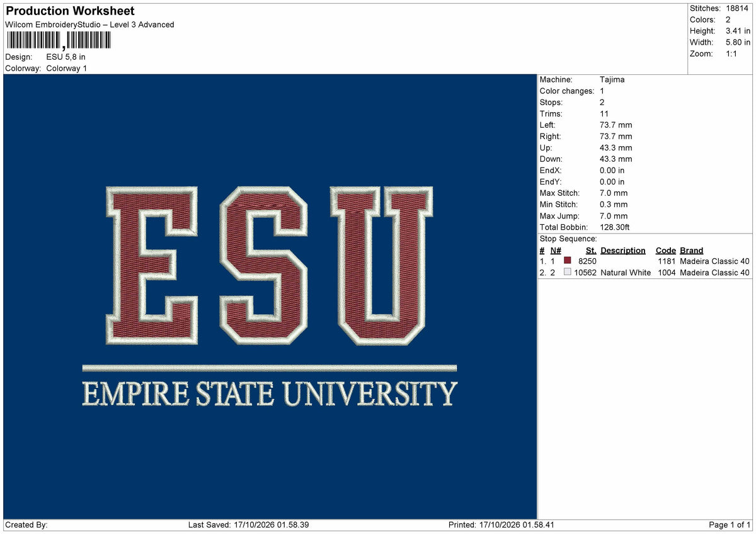Click the 'Stop Sequence:' label
Screen dimensions: 756x534
[x=568, y=239]
